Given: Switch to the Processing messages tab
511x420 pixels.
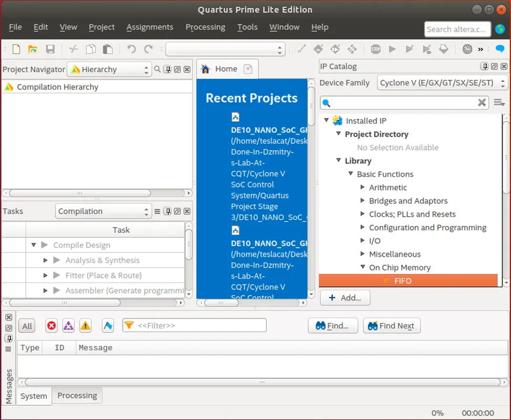Looking at the screenshot, I should pyautogui.click(x=77, y=396).
